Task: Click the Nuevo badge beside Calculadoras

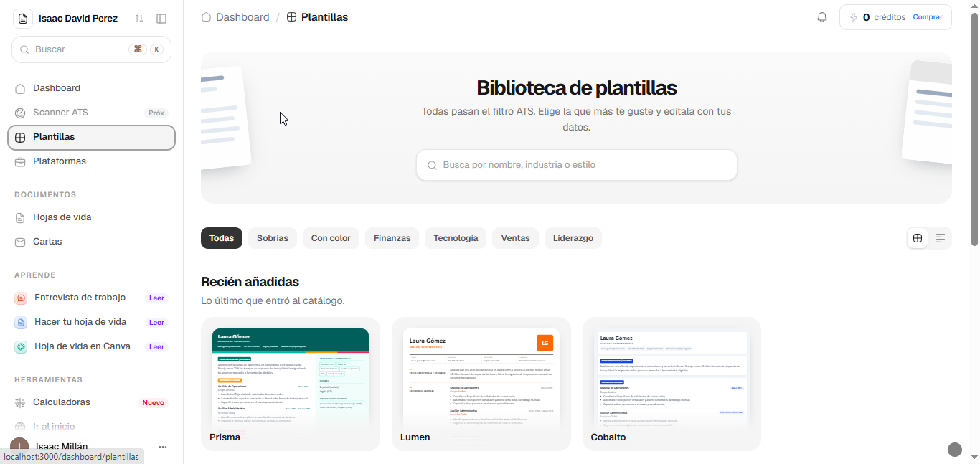Action: pos(153,403)
